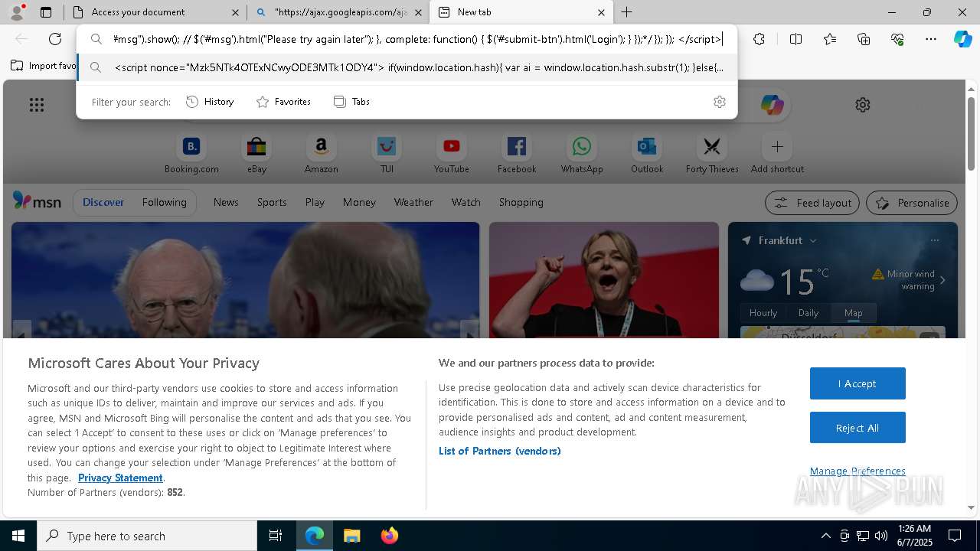Click Reject All button
This screenshot has height=551, width=980.
tap(857, 428)
